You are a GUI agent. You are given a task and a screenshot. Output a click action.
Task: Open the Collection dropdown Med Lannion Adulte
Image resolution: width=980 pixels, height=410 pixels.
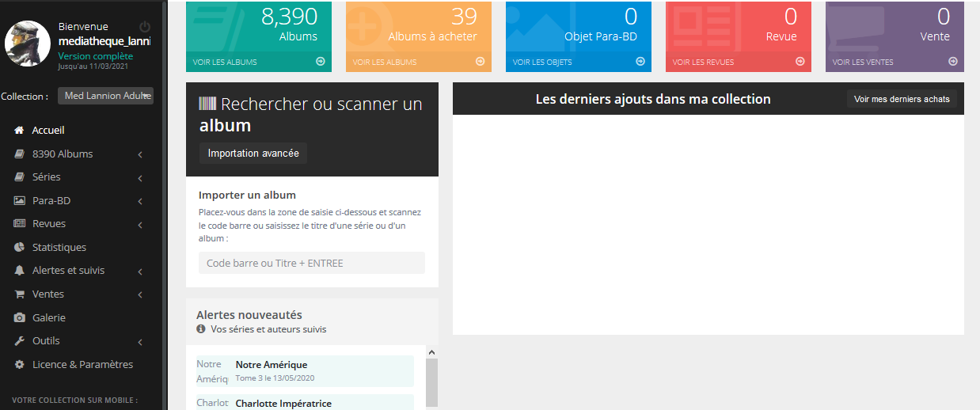105,96
